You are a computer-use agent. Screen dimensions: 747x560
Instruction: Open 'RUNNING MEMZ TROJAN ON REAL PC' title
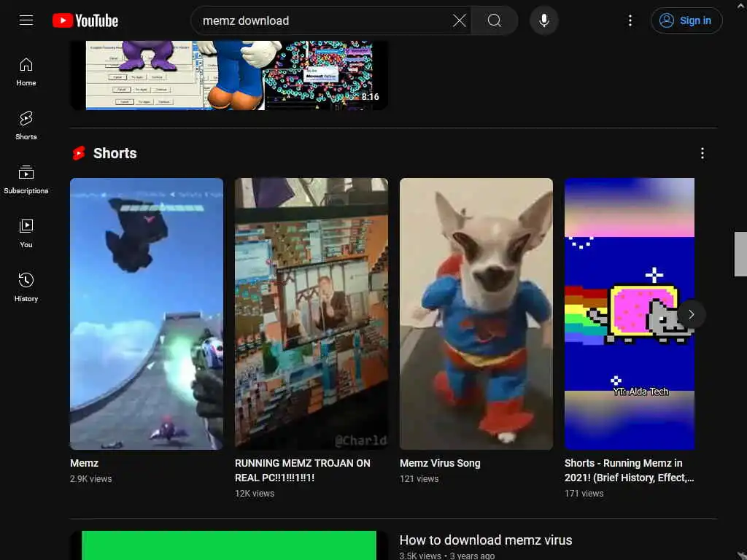click(303, 470)
